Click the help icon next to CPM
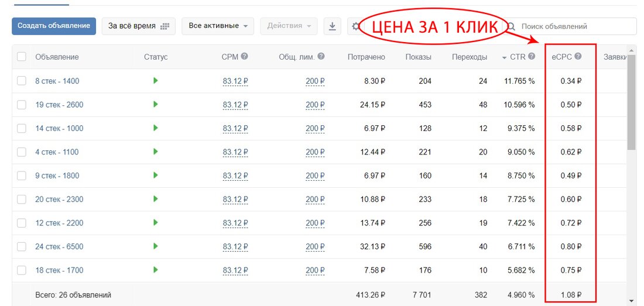This screenshot has width=644, height=306. (244, 57)
